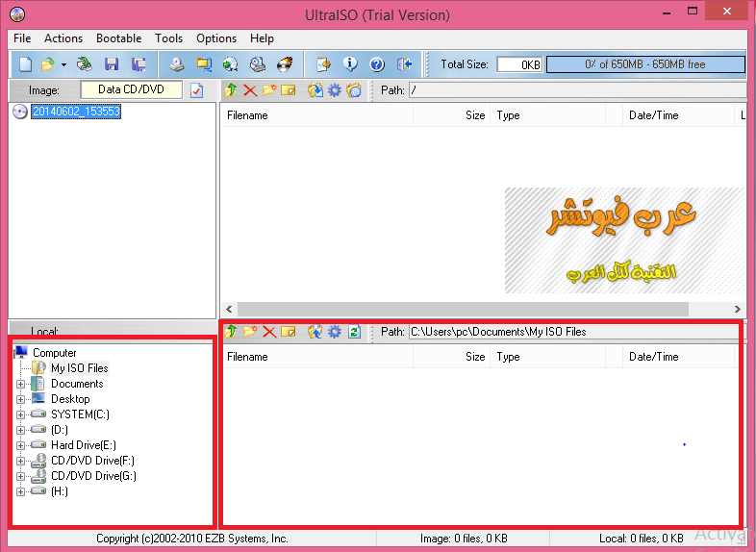The height and width of the screenshot is (552, 756).
Task: Click the Order/Register icon in toolbar
Action: [323, 64]
